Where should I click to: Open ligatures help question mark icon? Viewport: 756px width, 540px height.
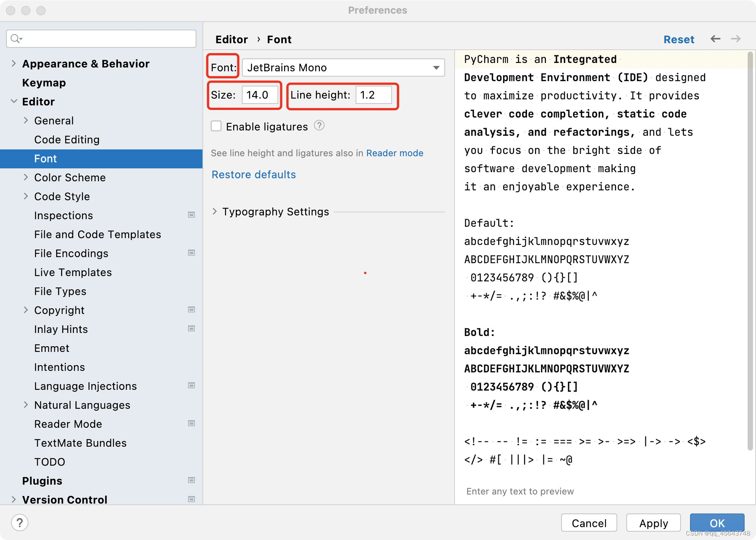319,126
